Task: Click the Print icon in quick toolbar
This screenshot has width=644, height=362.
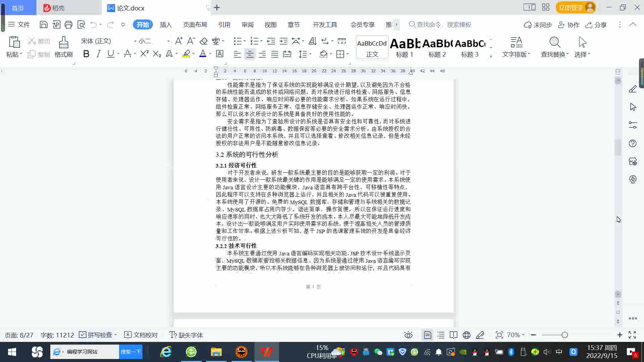Action: pos(68,24)
